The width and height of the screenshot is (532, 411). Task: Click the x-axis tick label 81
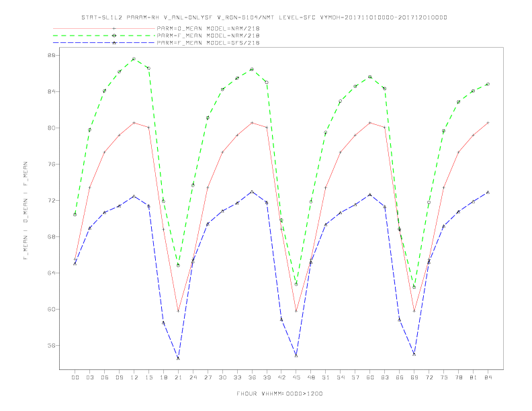474,377
